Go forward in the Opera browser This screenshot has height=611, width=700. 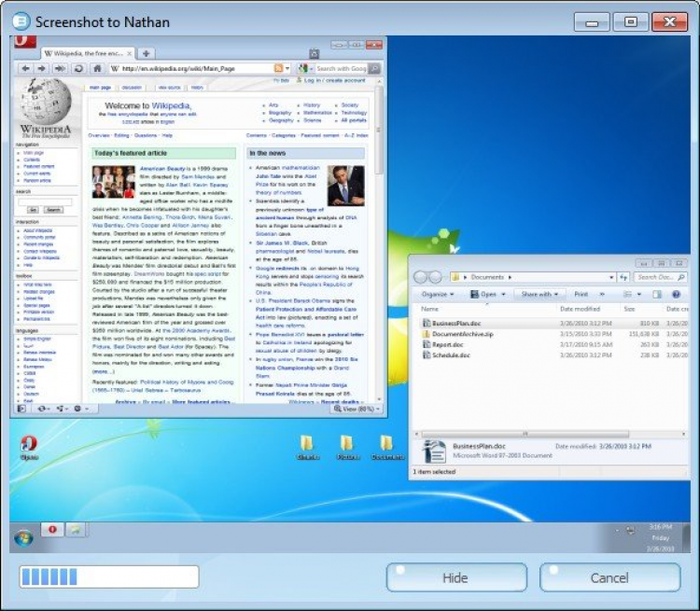(42, 68)
